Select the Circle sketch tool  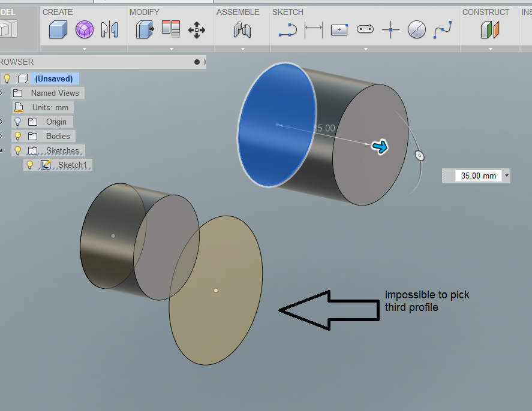pyautogui.click(x=417, y=30)
